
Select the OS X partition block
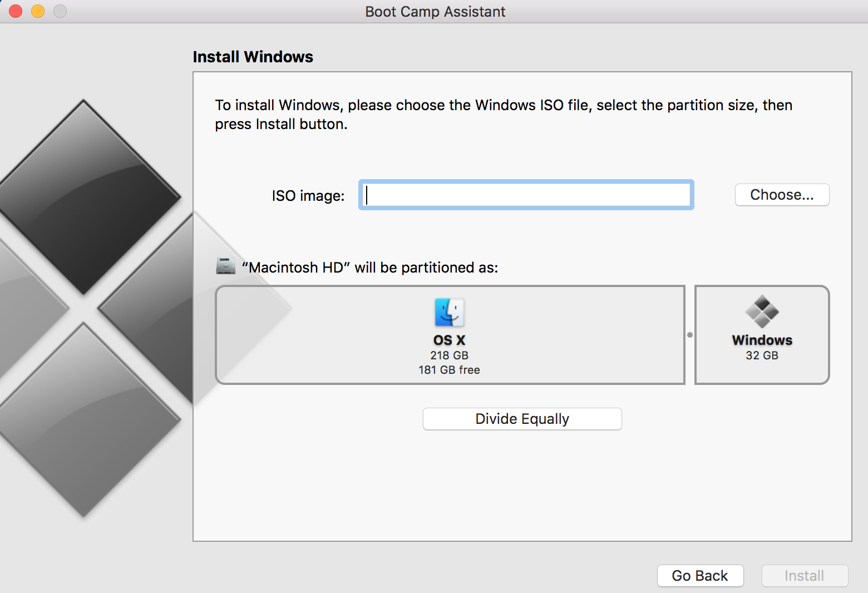[x=450, y=335]
